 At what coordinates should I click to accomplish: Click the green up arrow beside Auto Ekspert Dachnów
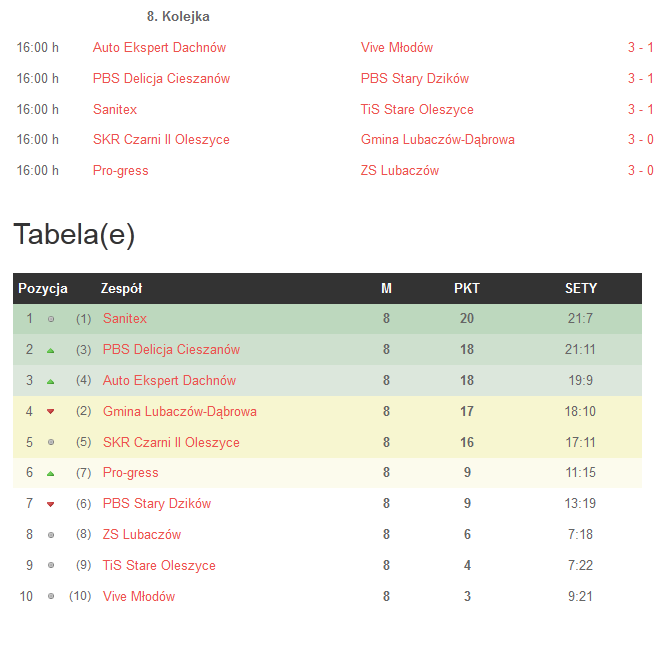(x=51, y=381)
